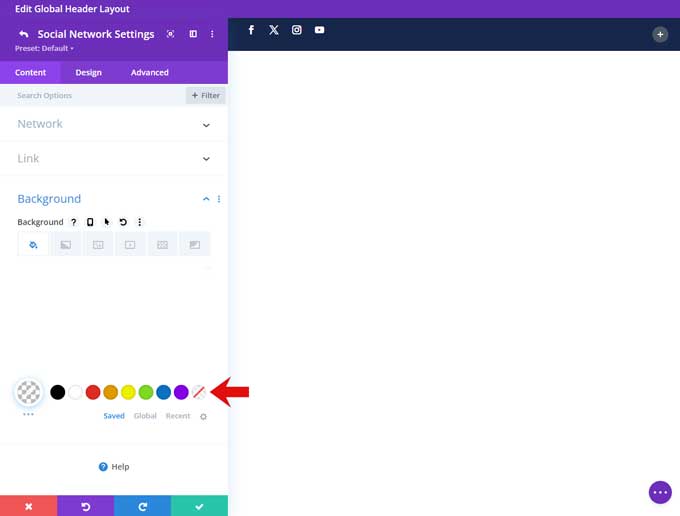680x516 pixels.
Task: Pick the black color swatch
Action: click(58, 392)
